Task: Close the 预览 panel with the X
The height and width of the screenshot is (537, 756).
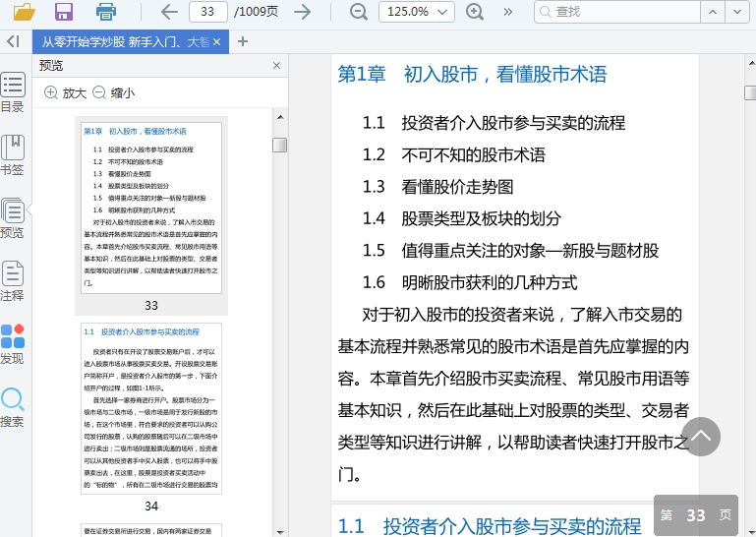Action: coord(276,65)
